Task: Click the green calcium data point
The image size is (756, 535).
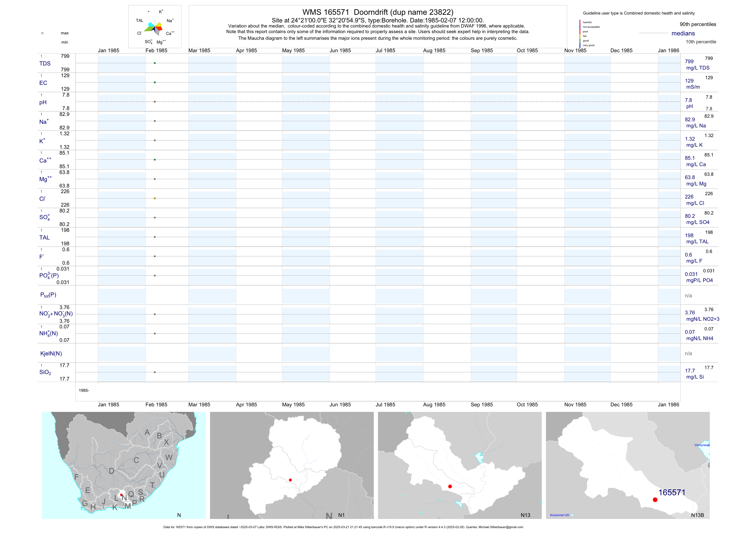Action: (155, 160)
